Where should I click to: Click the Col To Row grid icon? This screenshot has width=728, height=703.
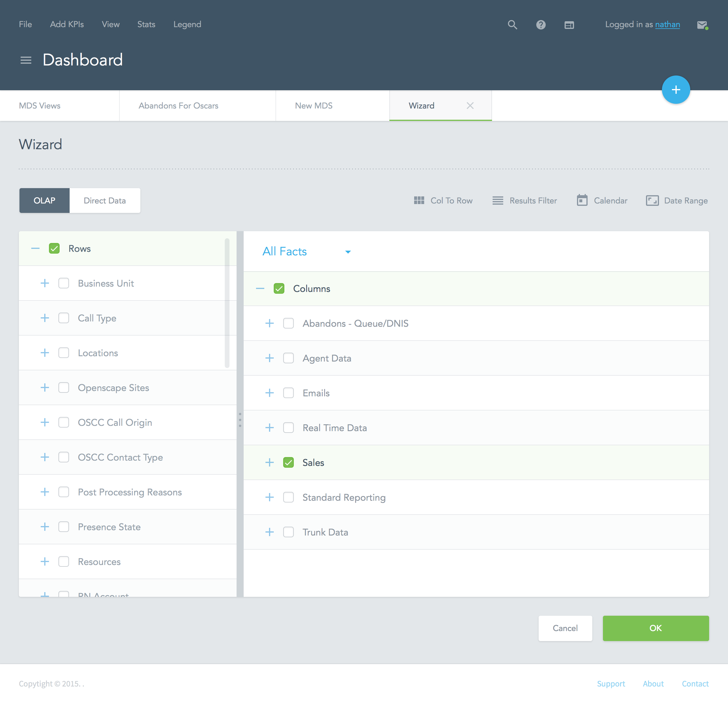click(419, 201)
